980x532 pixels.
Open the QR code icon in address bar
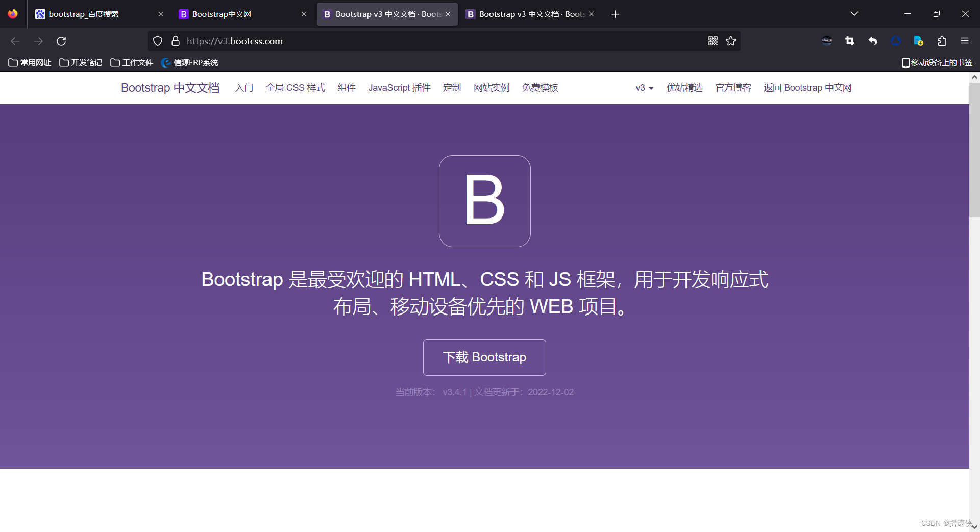[x=713, y=41]
